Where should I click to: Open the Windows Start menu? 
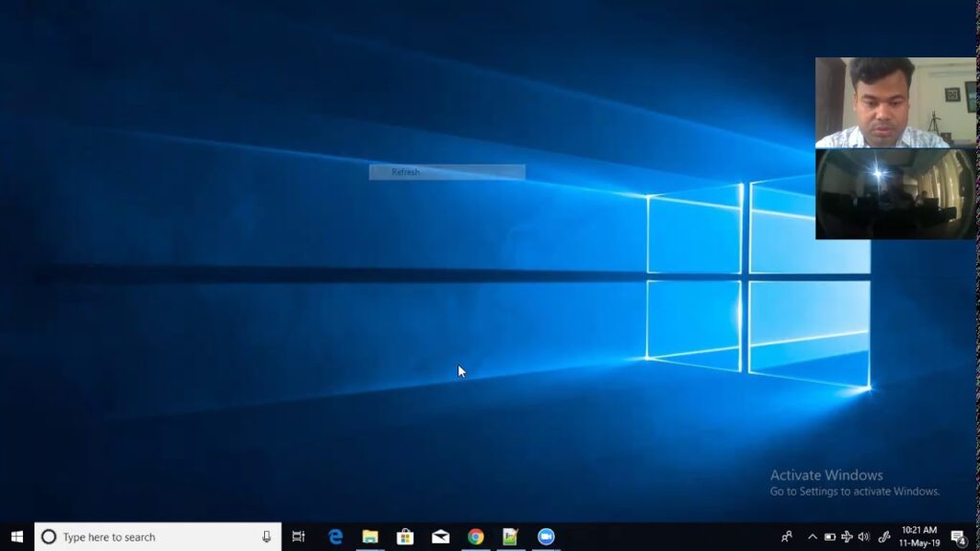17,537
